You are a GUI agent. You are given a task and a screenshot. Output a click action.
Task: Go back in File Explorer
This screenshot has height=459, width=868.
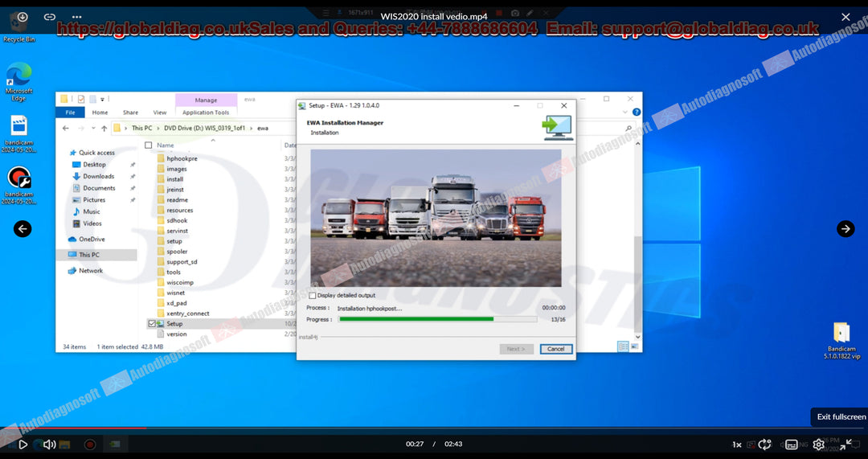pos(65,129)
